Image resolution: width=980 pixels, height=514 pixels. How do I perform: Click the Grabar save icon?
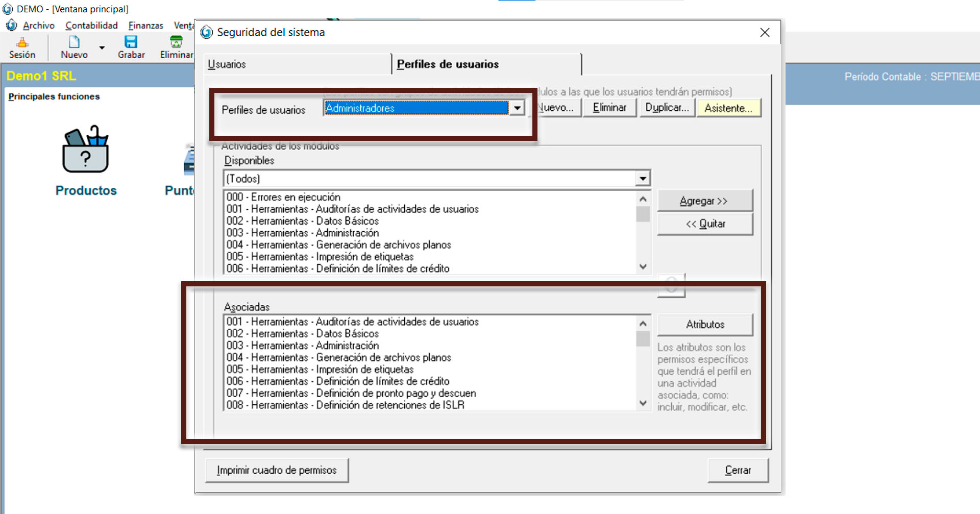click(x=131, y=42)
